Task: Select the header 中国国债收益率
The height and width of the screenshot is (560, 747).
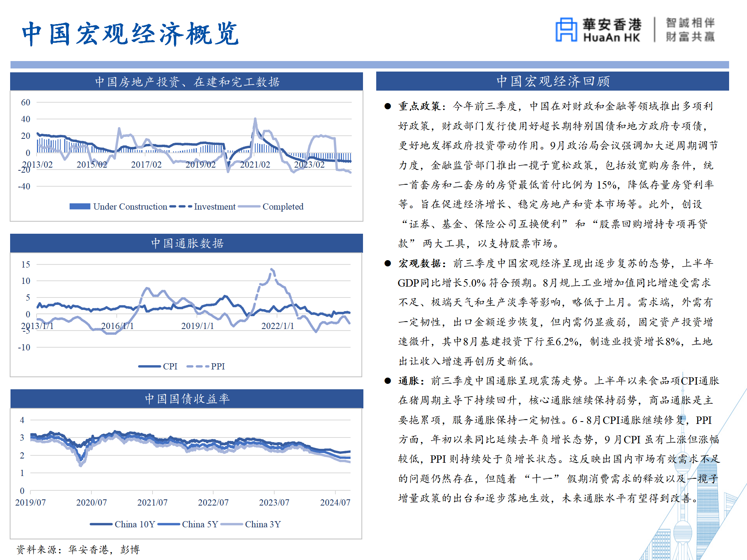Action: tap(187, 399)
